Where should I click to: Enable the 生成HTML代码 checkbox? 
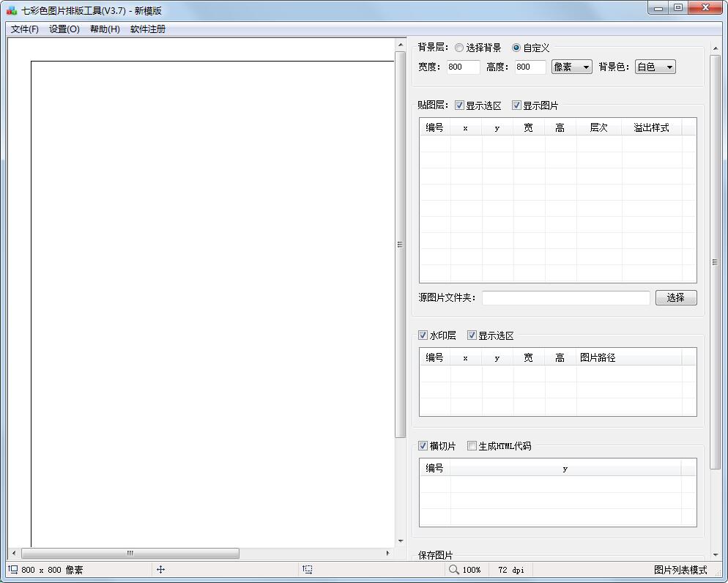[x=472, y=445]
